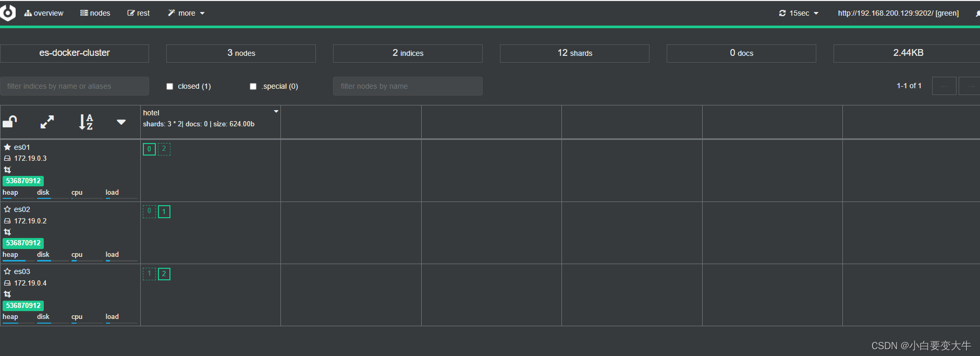980x356 pixels.
Task: Open the index actions caret dropdown
Action: coord(121,122)
